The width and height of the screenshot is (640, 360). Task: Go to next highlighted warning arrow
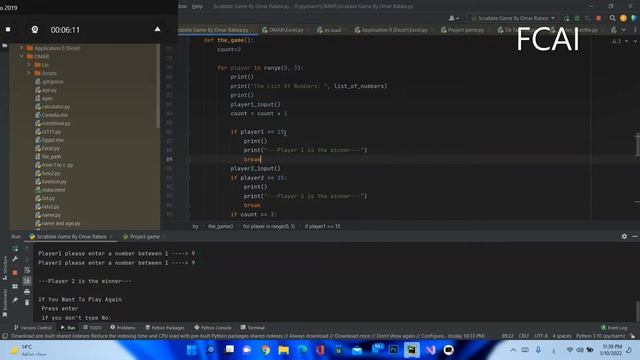(x=634, y=41)
